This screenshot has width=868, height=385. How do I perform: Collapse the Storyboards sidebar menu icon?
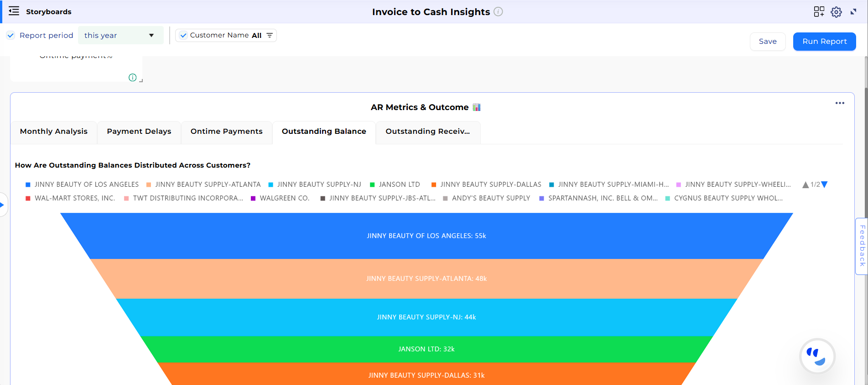pos(14,11)
